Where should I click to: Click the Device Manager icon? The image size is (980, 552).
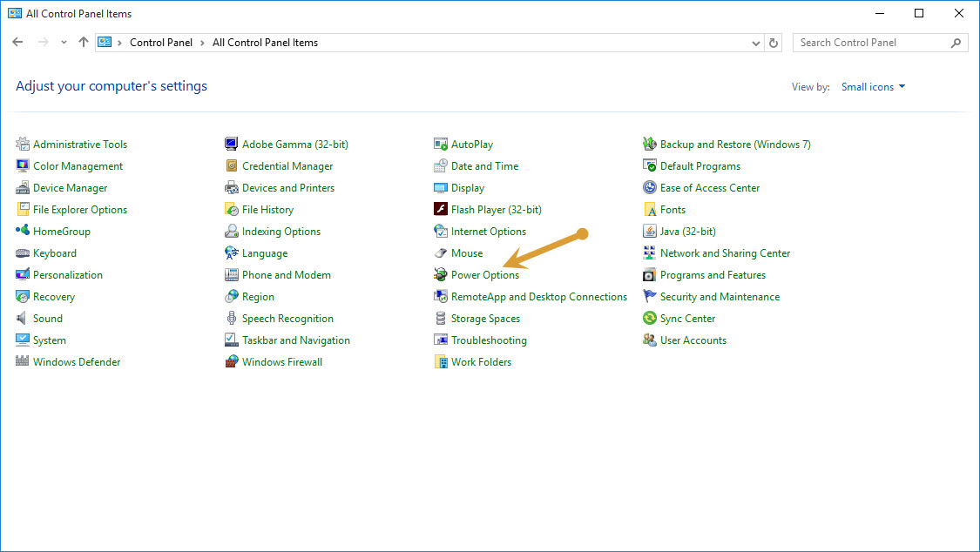click(x=23, y=188)
